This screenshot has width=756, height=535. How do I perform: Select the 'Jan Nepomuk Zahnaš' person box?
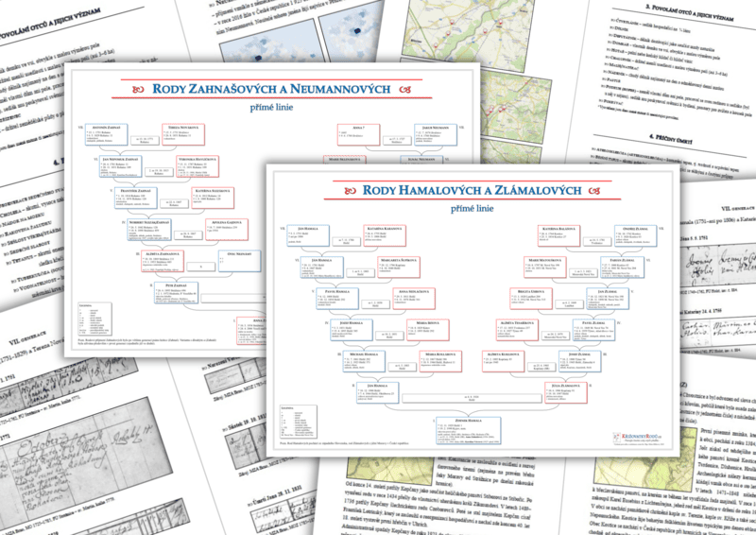point(121,166)
